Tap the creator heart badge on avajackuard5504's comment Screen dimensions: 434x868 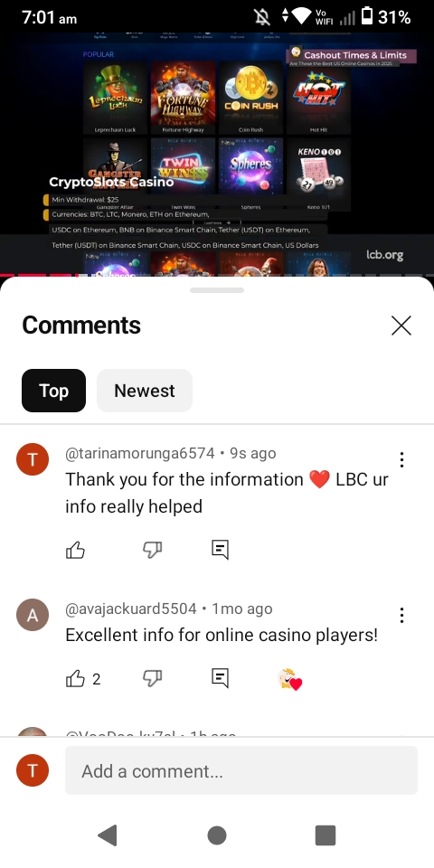[290, 679]
